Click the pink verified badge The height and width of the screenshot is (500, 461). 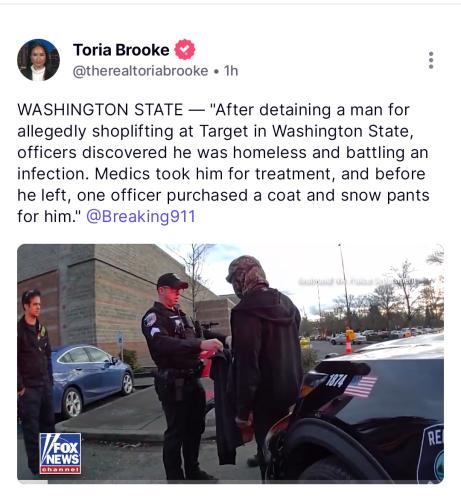[185, 50]
